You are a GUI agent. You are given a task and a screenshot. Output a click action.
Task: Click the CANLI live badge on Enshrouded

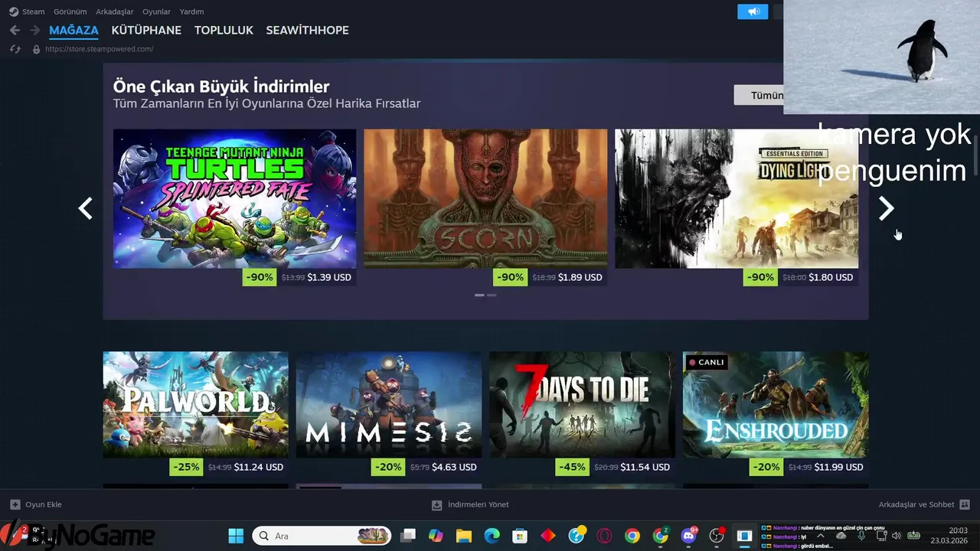[x=706, y=362]
